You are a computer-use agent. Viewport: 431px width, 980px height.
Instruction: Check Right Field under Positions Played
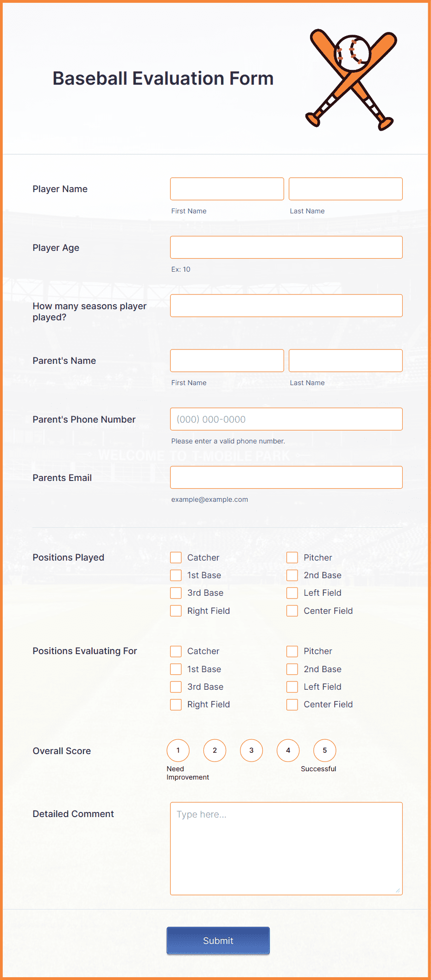[176, 611]
